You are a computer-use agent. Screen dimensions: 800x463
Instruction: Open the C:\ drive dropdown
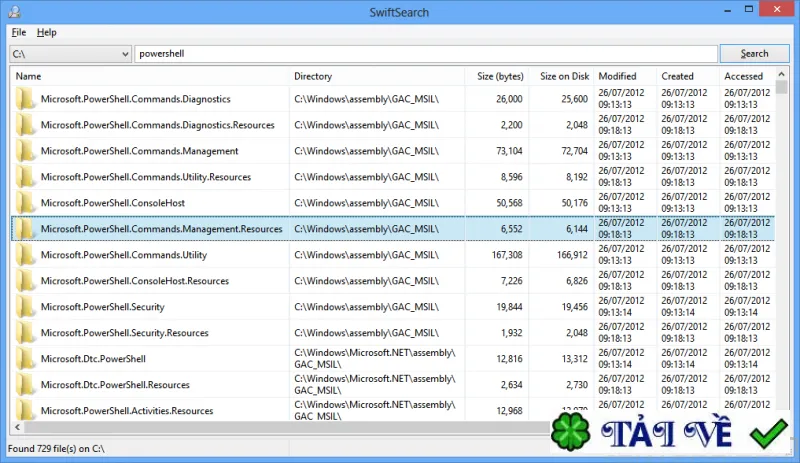pos(70,54)
